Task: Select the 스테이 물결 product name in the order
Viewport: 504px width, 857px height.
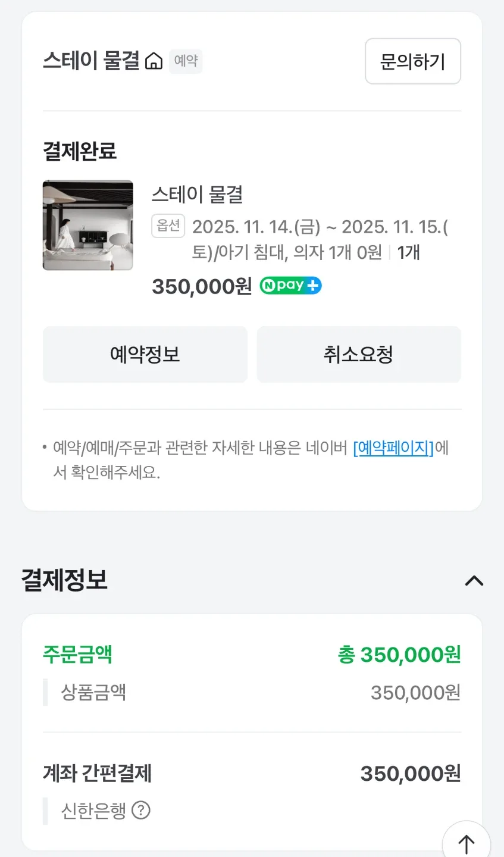Action: (197, 195)
